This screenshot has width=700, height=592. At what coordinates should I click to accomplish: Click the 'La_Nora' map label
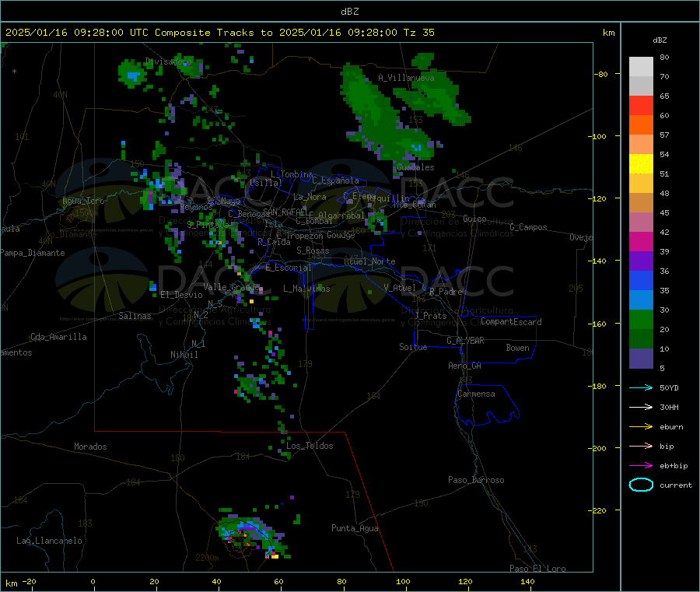310,197
